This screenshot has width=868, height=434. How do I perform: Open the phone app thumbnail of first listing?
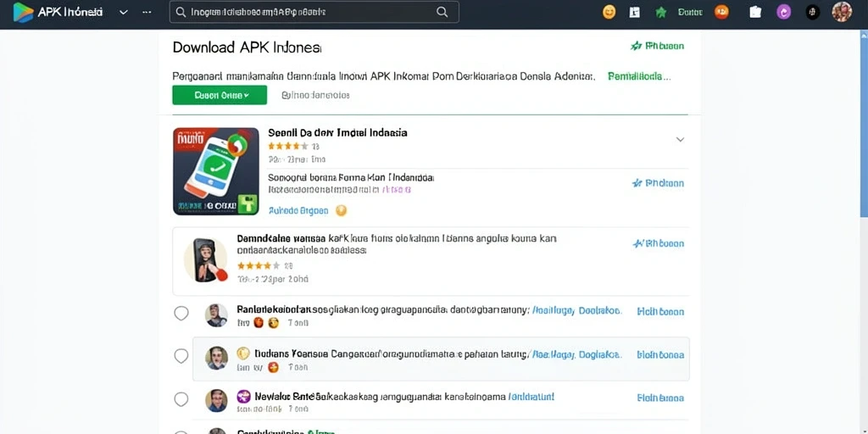click(x=216, y=171)
